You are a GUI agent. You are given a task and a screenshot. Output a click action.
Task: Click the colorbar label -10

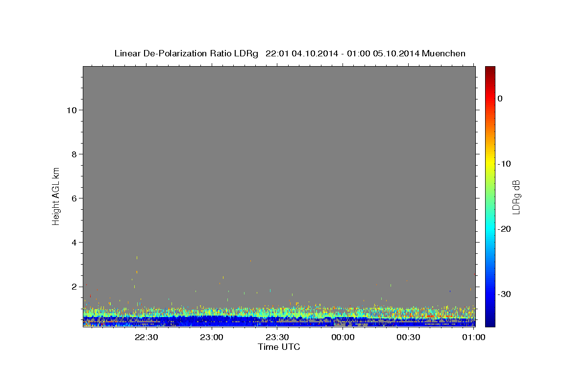click(x=504, y=164)
